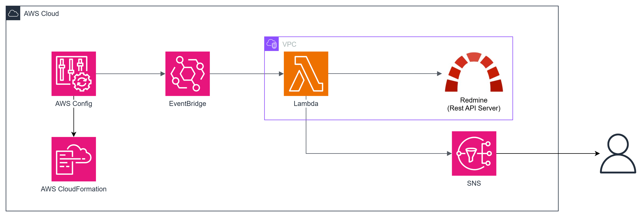644x217 pixels.
Task: Select the SNS notification icon
Action: pyautogui.click(x=474, y=153)
